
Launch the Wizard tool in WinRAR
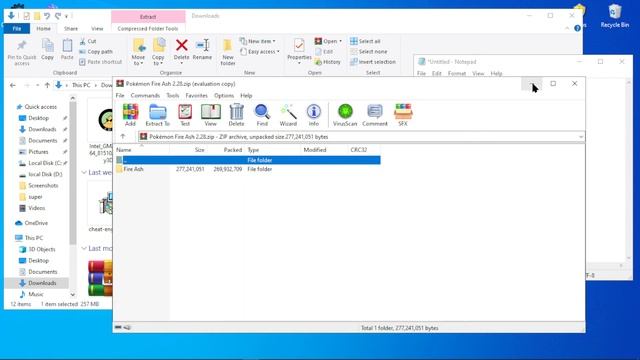click(x=288, y=115)
